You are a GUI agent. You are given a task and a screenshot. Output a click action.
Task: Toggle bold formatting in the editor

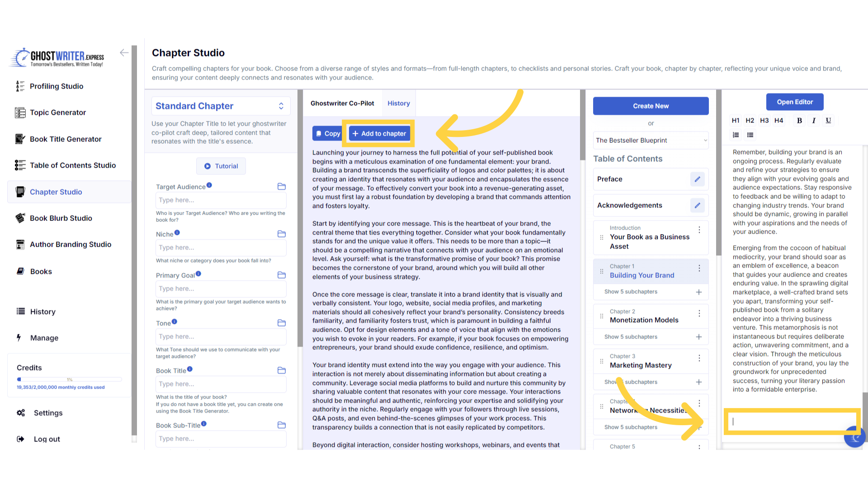[799, 121]
